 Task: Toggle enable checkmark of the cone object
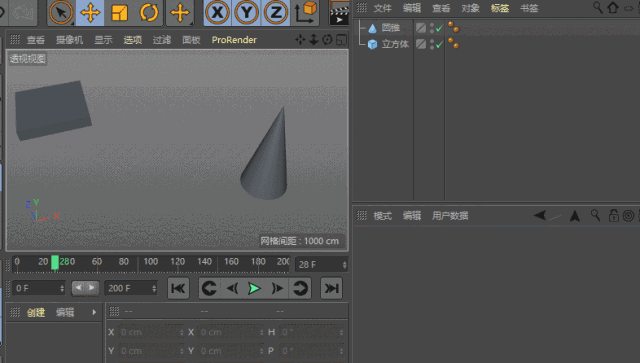[x=439, y=28]
